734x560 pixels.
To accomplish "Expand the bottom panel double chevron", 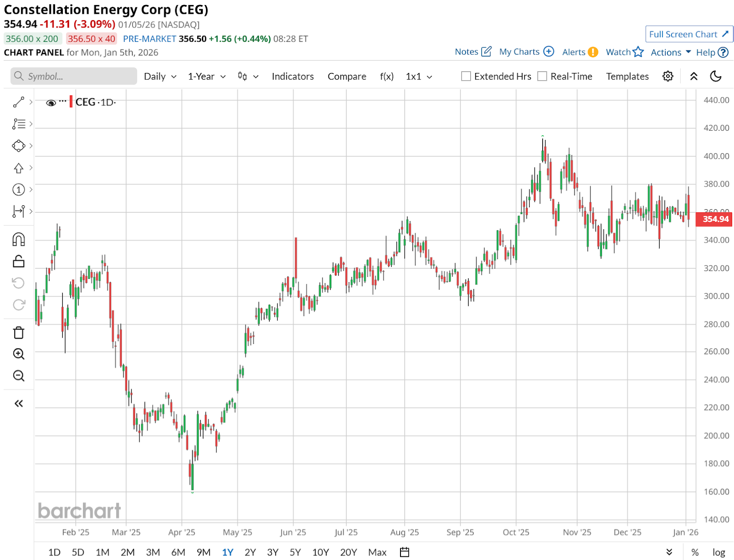I will 669,552.
